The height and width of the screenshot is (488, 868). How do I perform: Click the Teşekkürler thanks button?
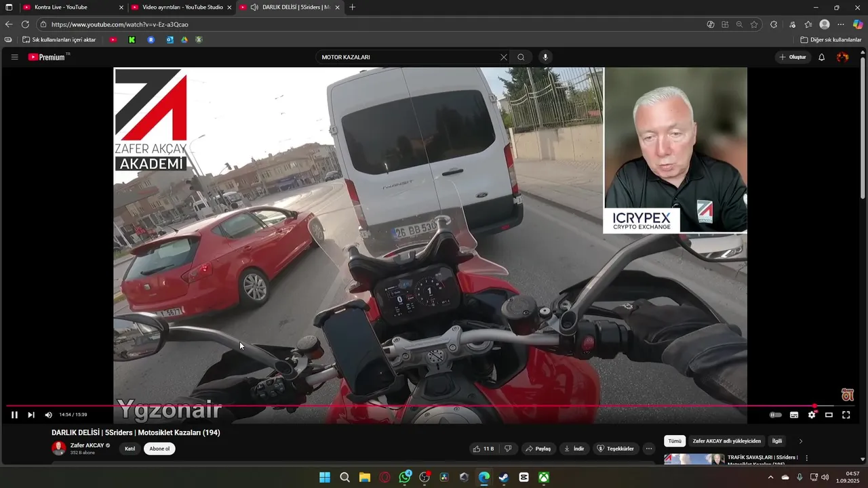click(x=616, y=449)
